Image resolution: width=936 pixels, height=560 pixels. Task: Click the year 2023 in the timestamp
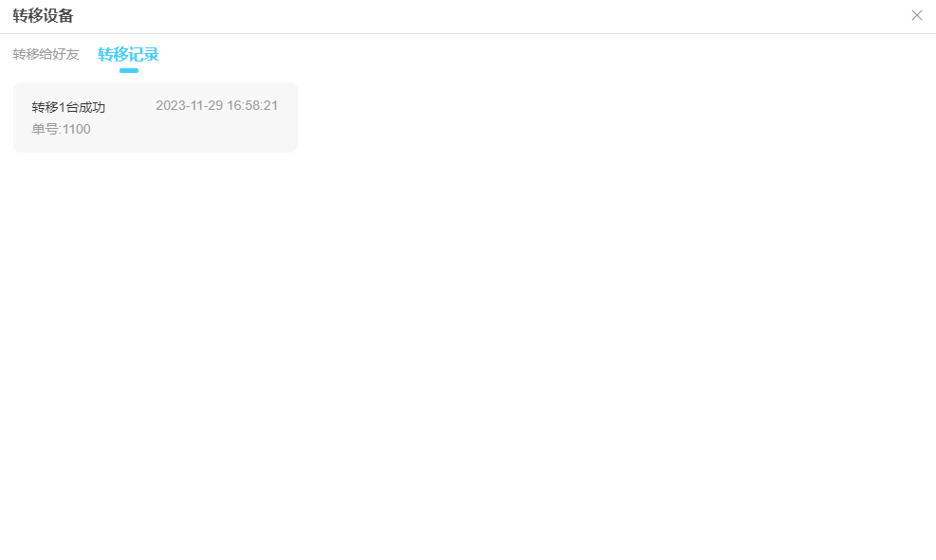click(171, 105)
